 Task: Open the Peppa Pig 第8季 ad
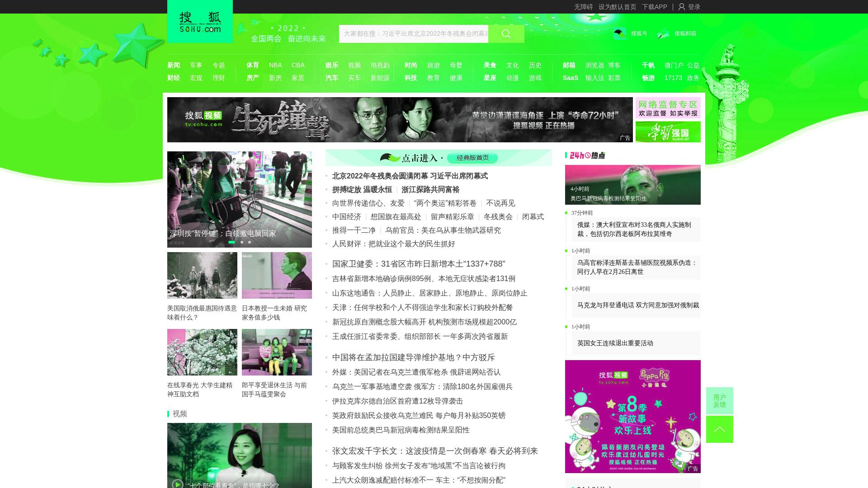coord(633,417)
